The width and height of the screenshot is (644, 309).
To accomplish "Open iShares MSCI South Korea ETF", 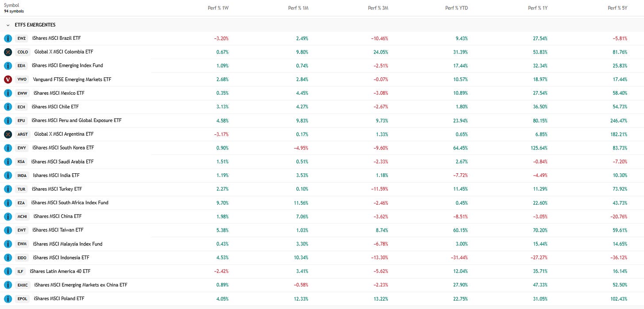I will coord(63,148).
